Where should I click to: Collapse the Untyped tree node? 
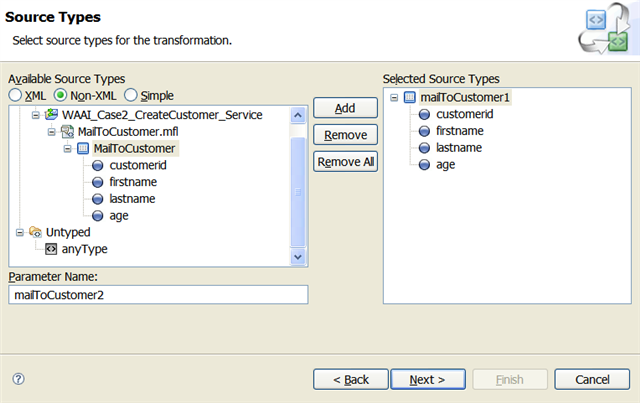(21, 232)
